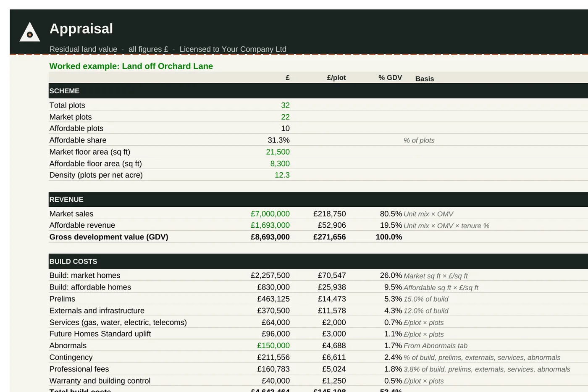Select the Total plots value 32
This screenshot has height=392, width=588.
click(x=285, y=105)
